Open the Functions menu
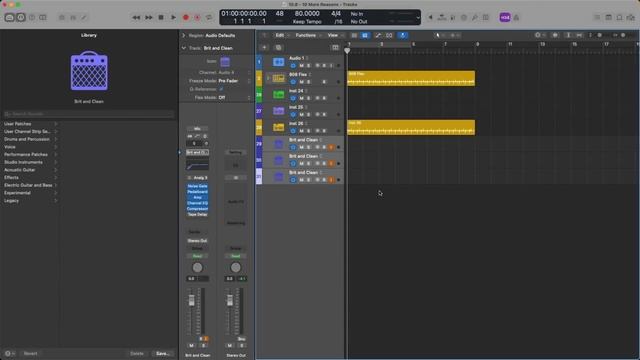 308,36
